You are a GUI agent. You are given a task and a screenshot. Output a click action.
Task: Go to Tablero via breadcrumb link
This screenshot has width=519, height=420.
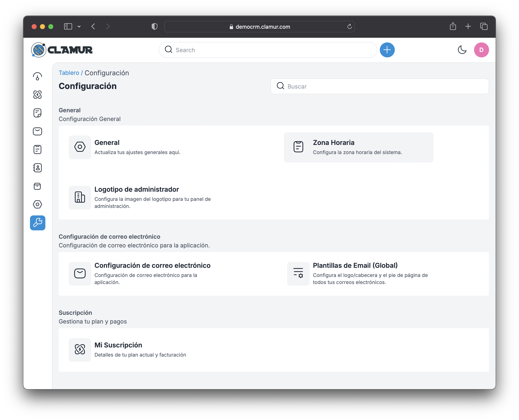[x=69, y=73]
